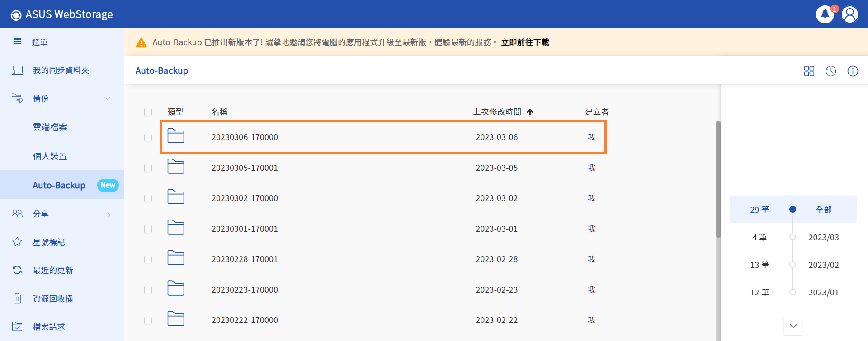Click the star icon in sidebar
The width and height of the screenshot is (868, 341).
[x=17, y=242]
